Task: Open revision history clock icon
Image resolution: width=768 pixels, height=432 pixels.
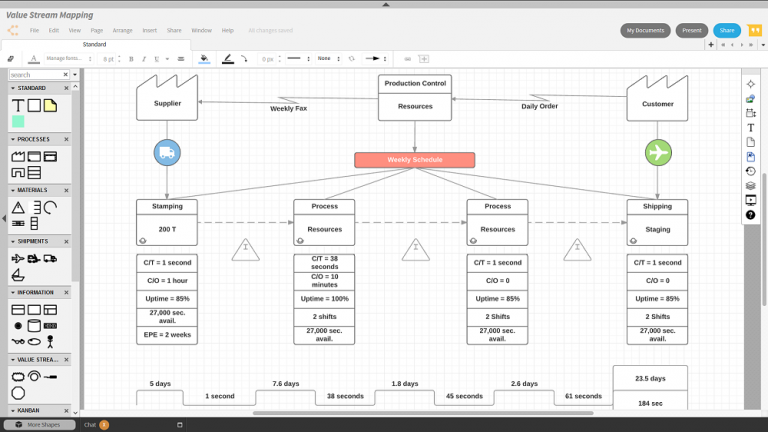Action: 751,171
